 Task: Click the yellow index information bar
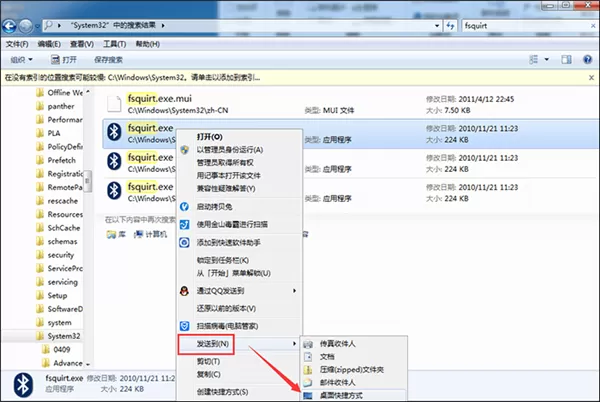(x=295, y=78)
